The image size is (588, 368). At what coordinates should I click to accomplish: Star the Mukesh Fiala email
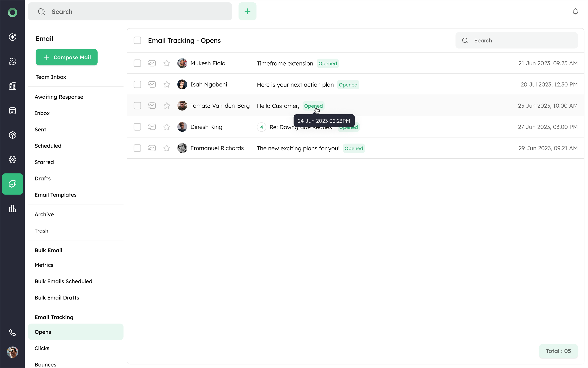tap(167, 63)
